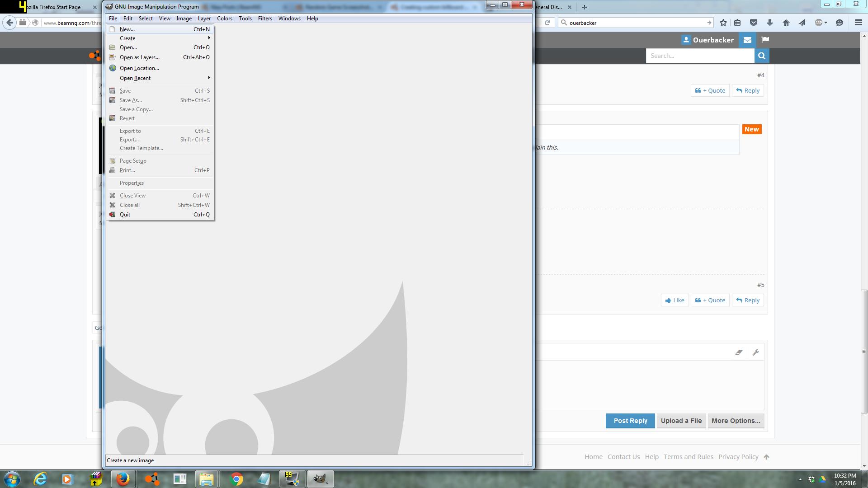Open the GIMP Tools menu
Image resolution: width=868 pixels, height=488 pixels.
click(245, 19)
